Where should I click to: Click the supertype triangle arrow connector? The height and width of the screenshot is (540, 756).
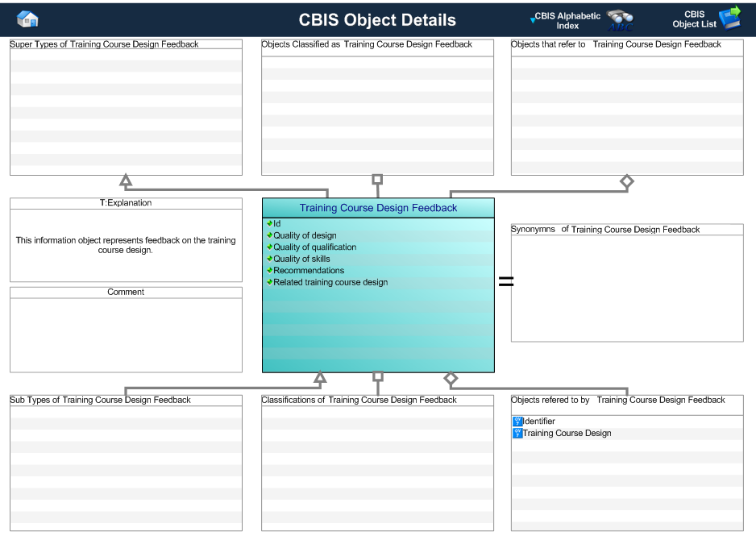(x=126, y=181)
